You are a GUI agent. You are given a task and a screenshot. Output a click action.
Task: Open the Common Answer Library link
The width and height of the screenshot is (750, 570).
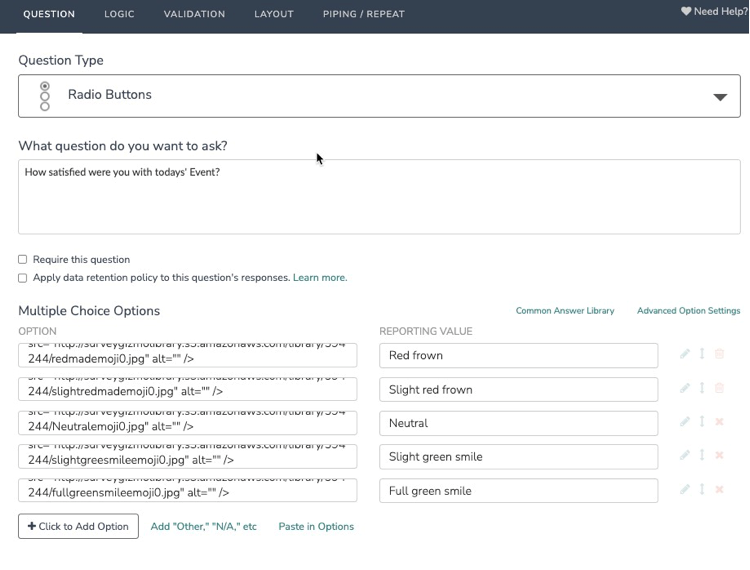[564, 311]
